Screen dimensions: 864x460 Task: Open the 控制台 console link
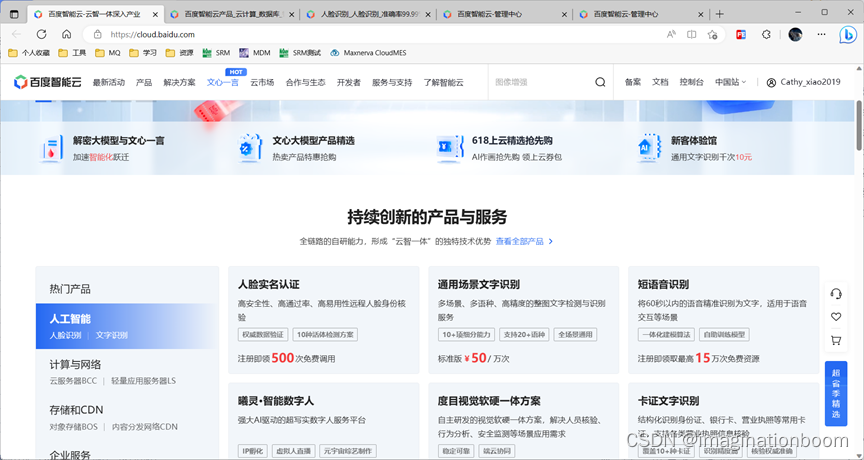coord(692,82)
